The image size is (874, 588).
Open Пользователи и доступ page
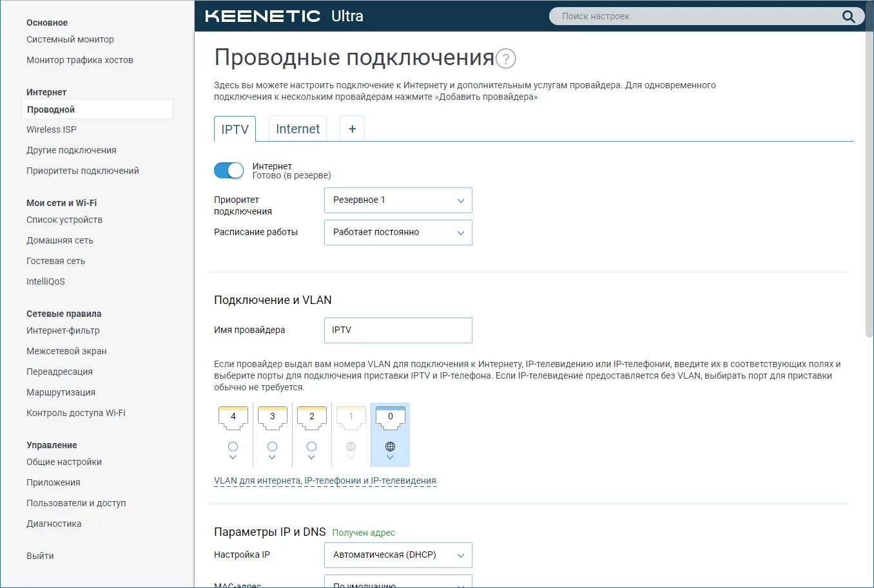pos(76,503)
